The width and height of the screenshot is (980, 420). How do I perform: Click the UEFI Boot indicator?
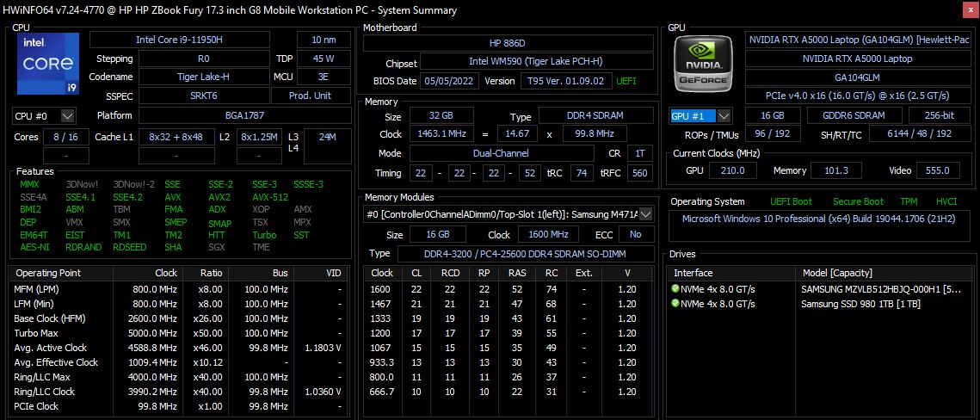(791, 201)
